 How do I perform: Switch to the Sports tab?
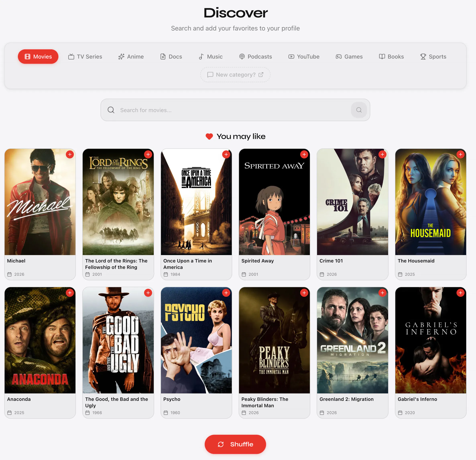click(x=433, y=57)
